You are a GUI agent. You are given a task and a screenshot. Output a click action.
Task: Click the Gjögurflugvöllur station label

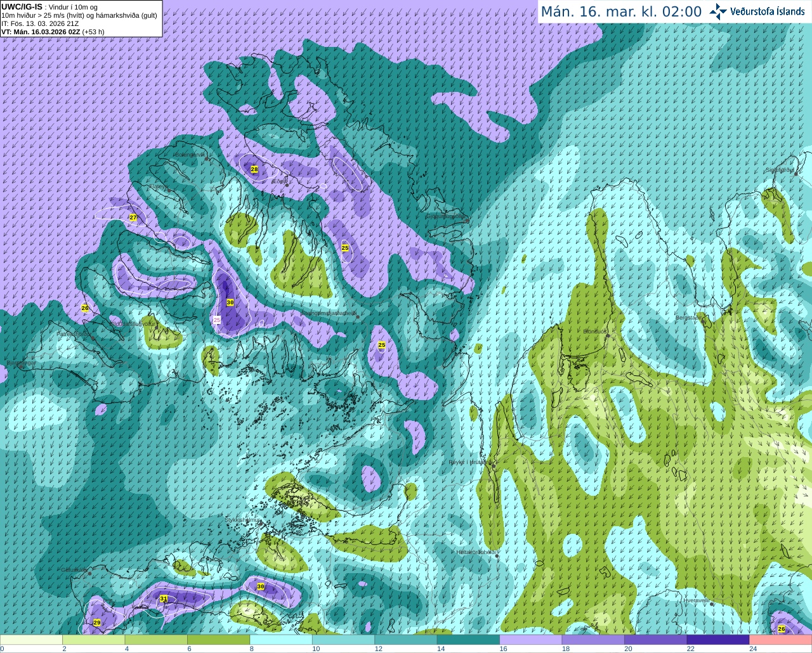click(x=445, y=216)
